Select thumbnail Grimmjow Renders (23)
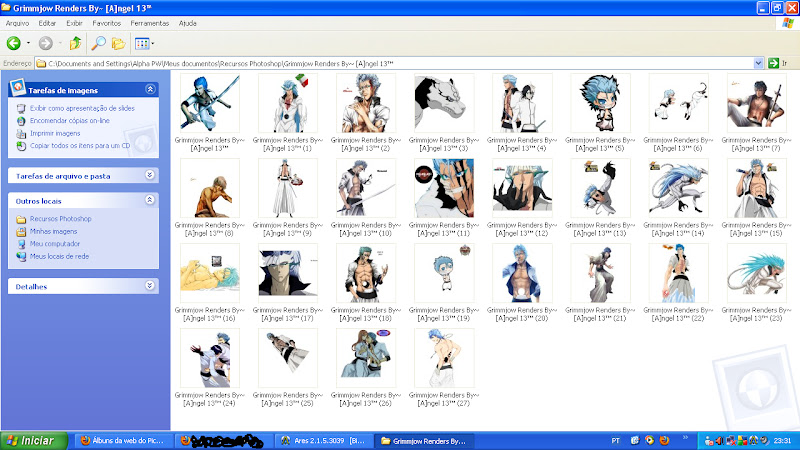The height and width of the screenshot is (450, 800). tap(756, 273)
